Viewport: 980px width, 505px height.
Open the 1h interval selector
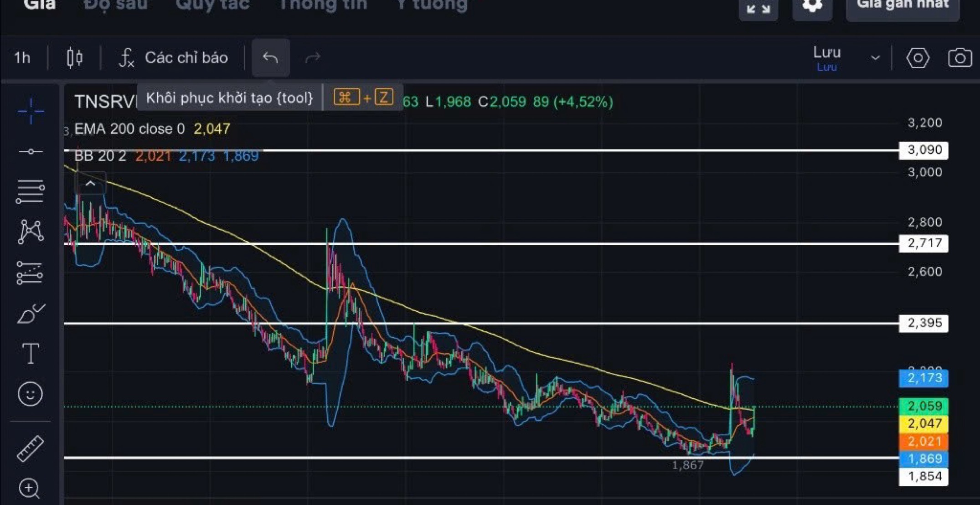click(21, 58)
